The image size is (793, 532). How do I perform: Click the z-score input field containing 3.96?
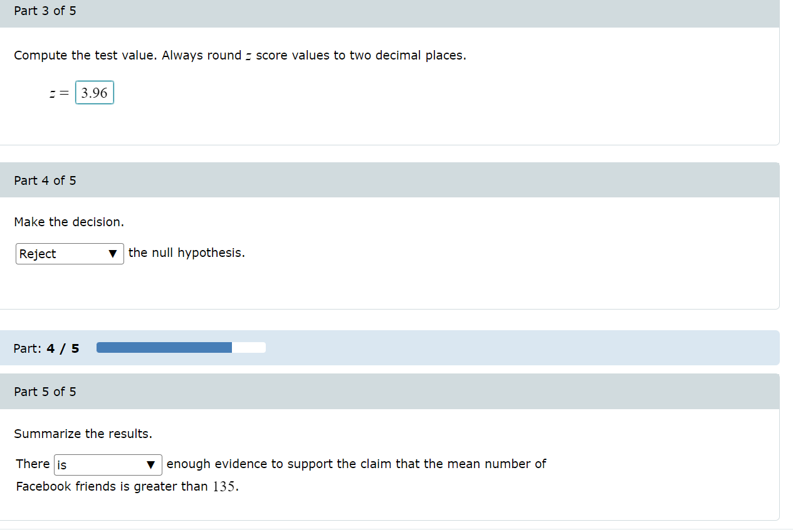point(94,92)
